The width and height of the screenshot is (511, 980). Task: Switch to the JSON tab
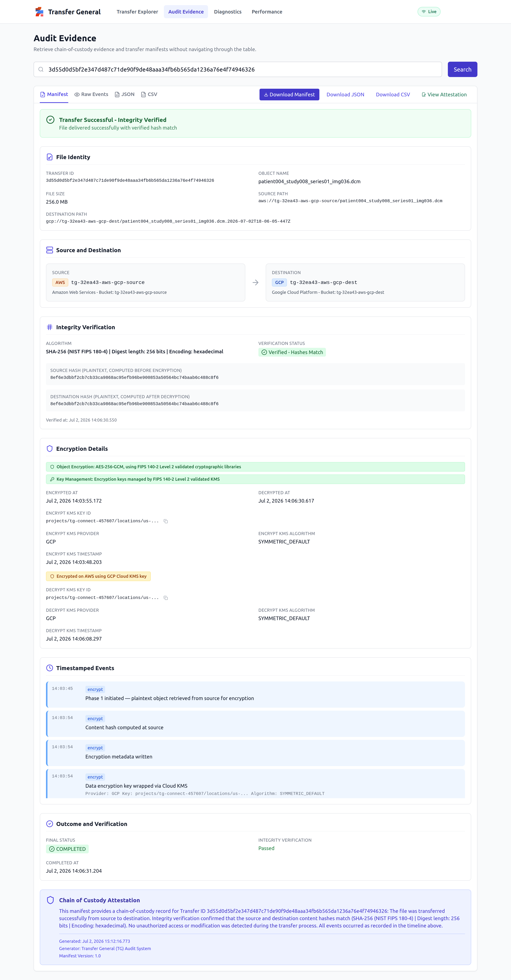click(125, 94)
